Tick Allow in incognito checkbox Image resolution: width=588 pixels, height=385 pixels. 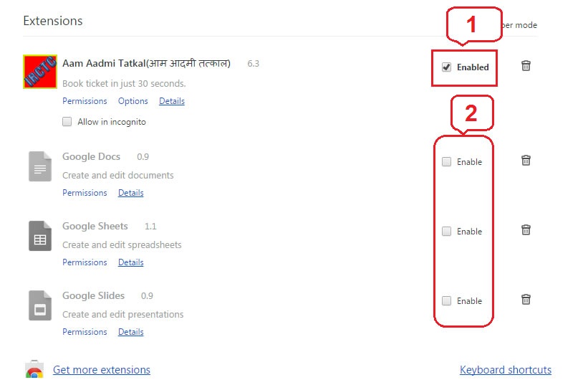point(67,122)
